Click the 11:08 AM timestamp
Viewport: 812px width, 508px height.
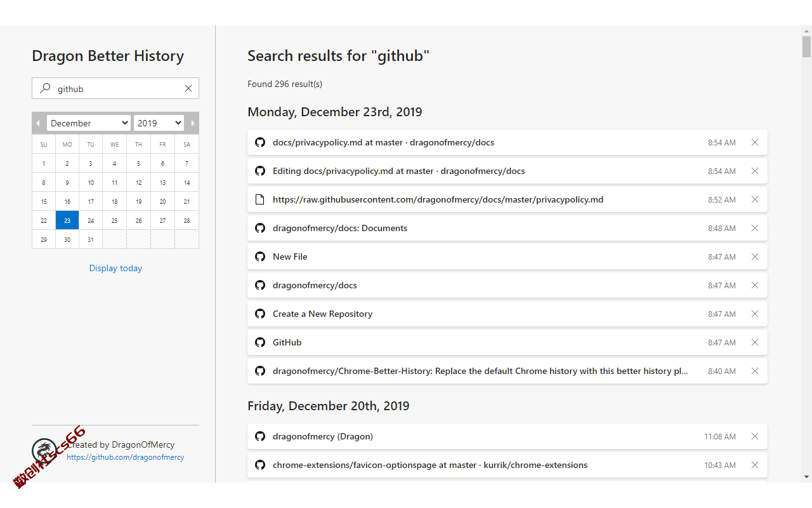click(x=720, y=436)
